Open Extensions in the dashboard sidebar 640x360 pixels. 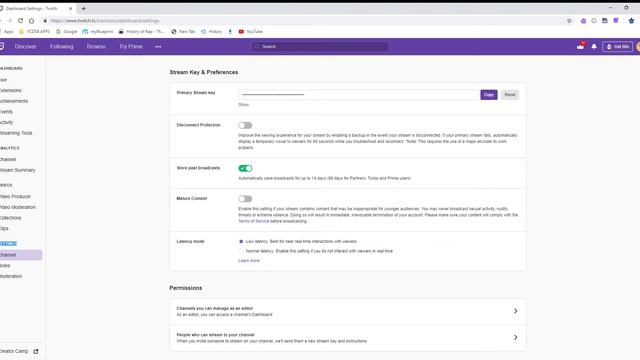(11, 90)
